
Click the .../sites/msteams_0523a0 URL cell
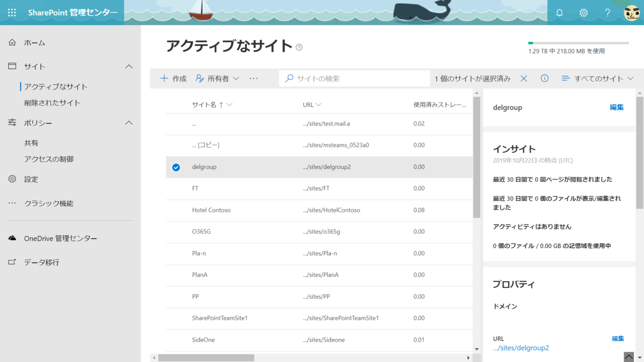[336, 145]
